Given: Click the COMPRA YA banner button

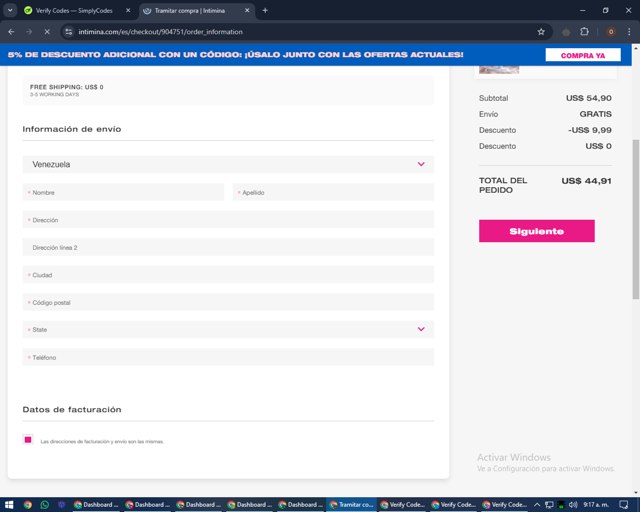Looking at the screenshot, I should tap(583, 55).
